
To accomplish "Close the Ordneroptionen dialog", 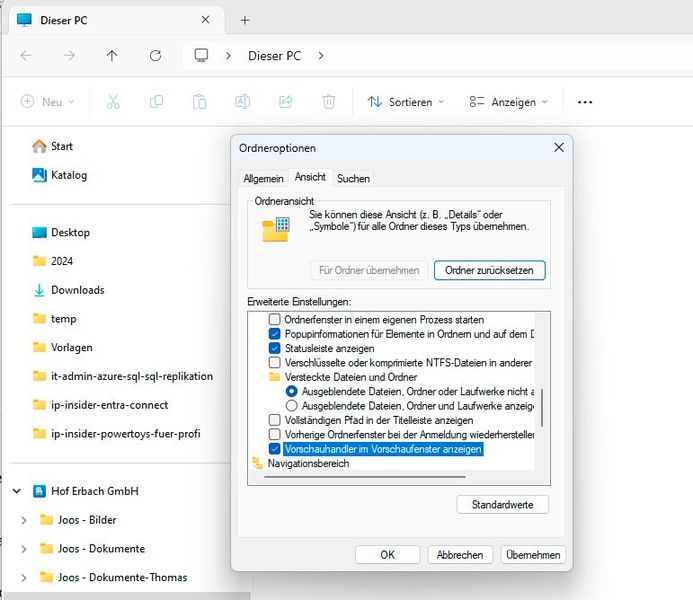I will pyautogui.click(x=559, y=148).
